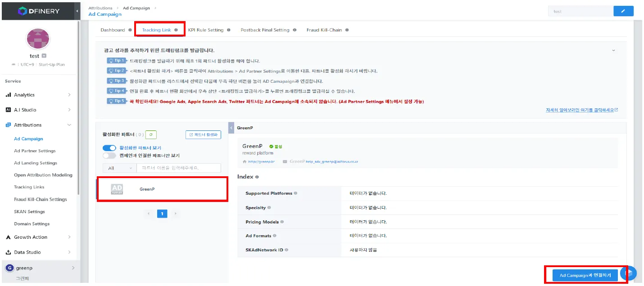644x286 pixels.
Task: Switch to the Tracking Link tab
Action: (x=157, y=30)
